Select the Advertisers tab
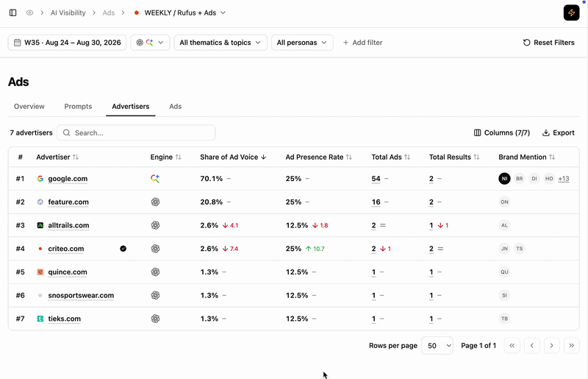Image resolution: width=588 pixels, height=379 pixels. coord(131,106)
